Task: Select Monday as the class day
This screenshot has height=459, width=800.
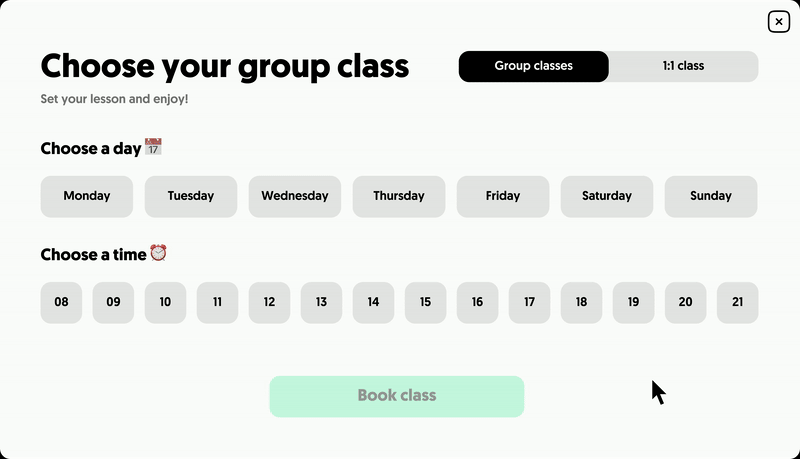Action: 87,196
